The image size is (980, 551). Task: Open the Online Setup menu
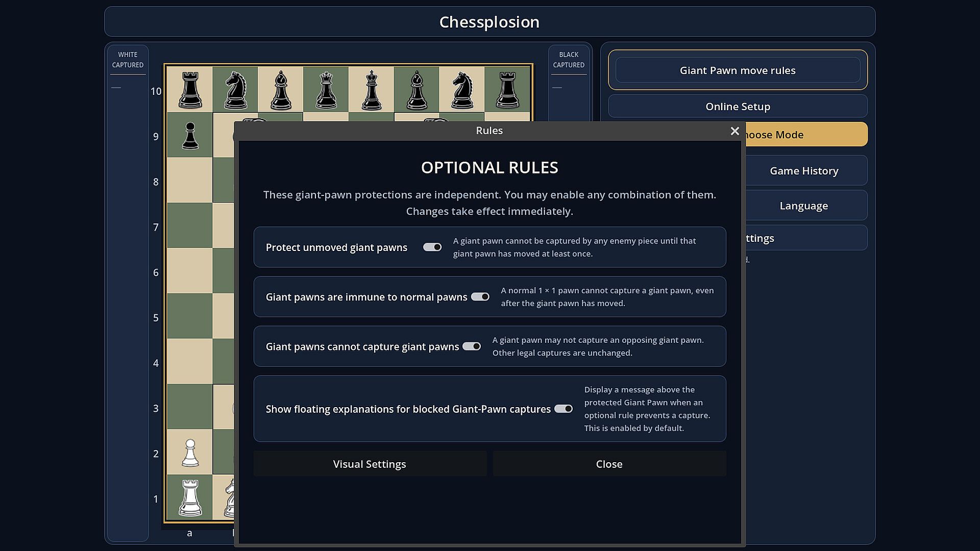coord(738,107)
